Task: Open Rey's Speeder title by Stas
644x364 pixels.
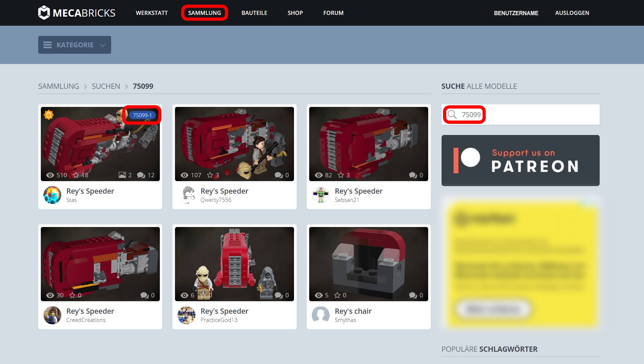Action: pyautogui.click(x=90, y=191)
